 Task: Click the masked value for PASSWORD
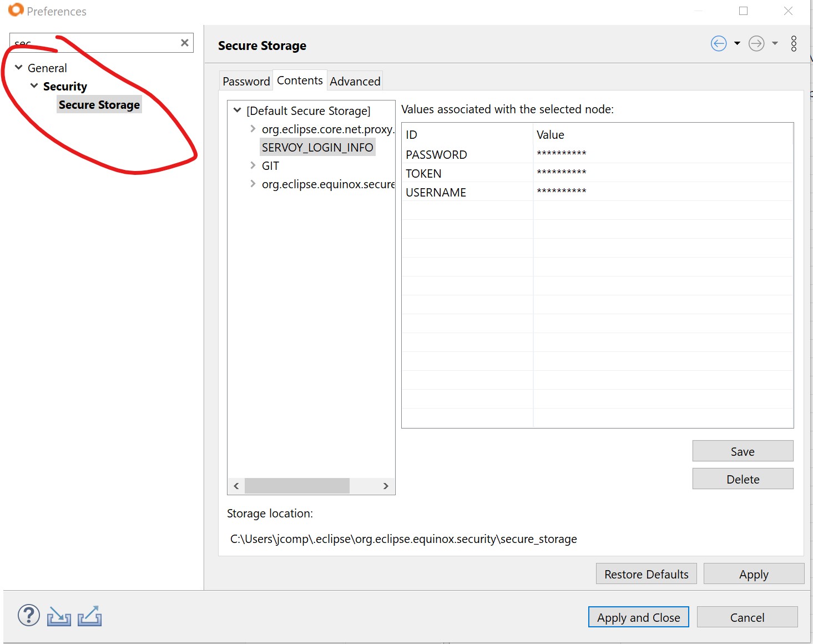[562, 154]
